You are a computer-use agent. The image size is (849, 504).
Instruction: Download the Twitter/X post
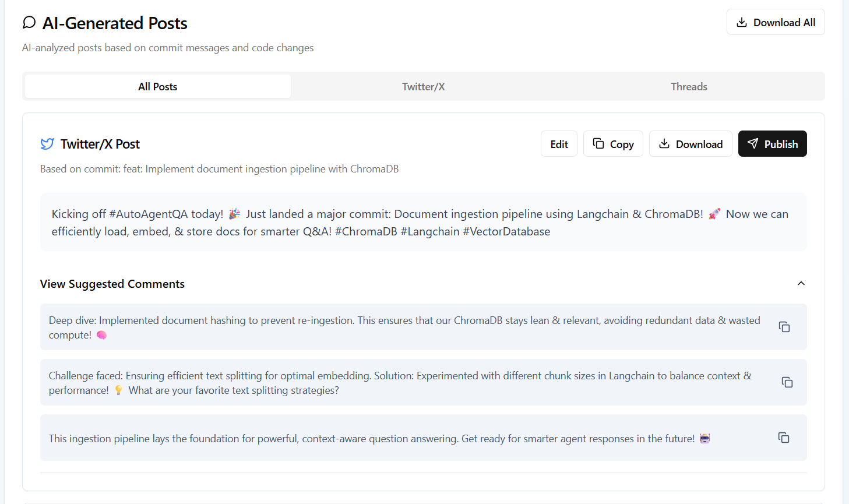[x=691, y=144]
